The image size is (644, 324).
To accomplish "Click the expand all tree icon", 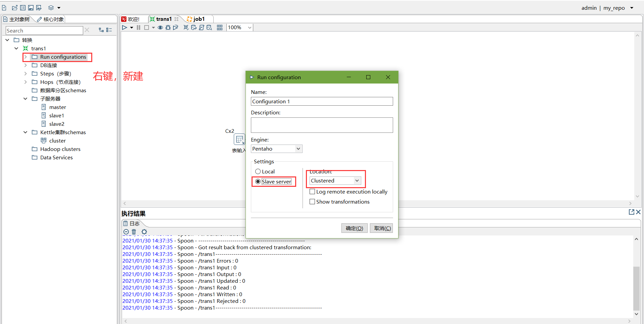I will (x=101, y=30).
